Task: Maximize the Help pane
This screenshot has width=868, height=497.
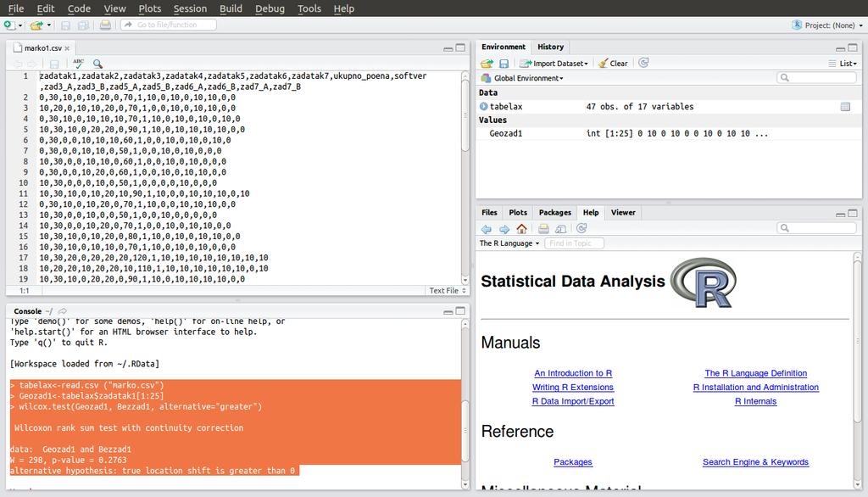Action: pyautogui.click(x=853, y=214)
